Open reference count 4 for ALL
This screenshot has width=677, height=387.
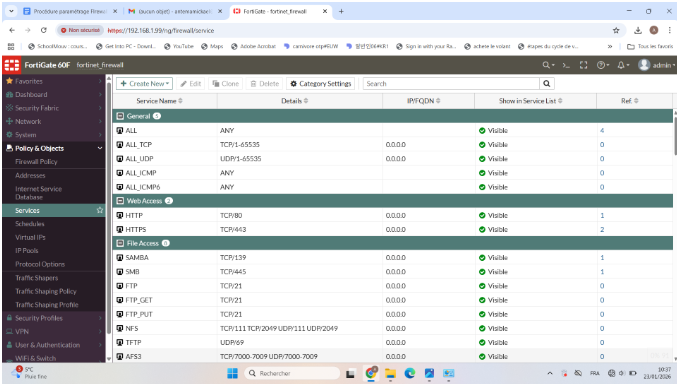click(602, 130)
